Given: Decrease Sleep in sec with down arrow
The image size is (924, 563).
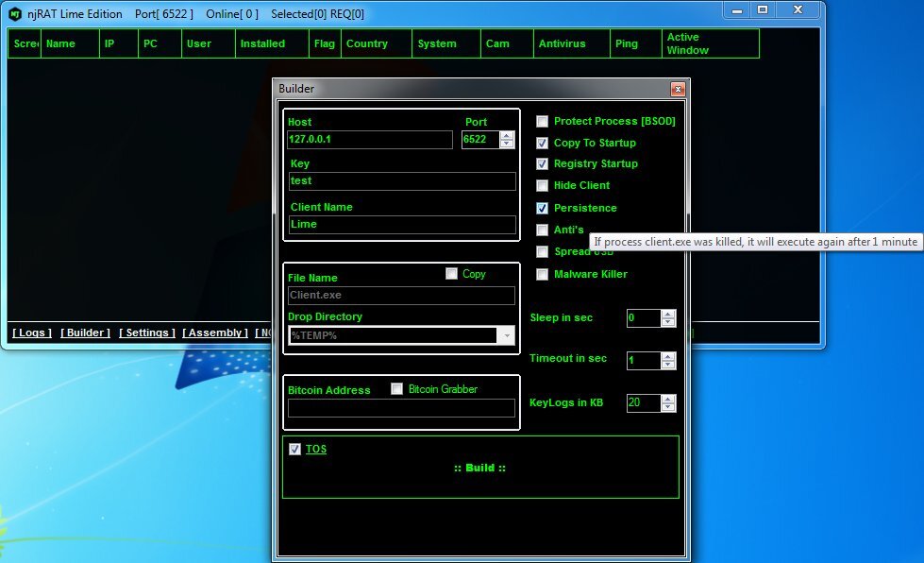Looking at the screenshot, I should (668, 322).
